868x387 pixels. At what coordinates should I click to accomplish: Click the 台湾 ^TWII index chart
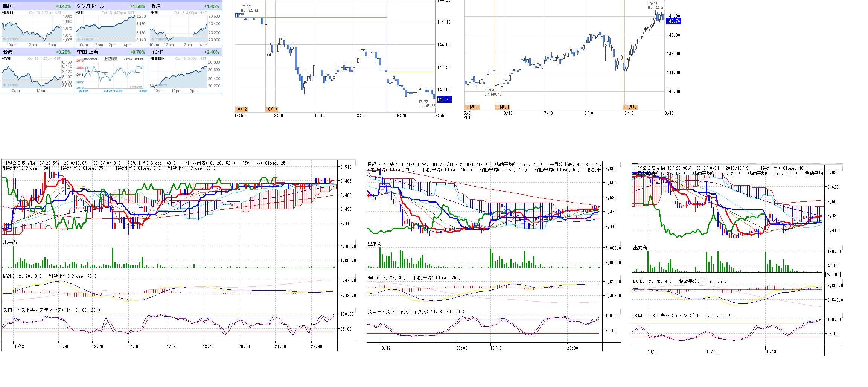[32, 73]
